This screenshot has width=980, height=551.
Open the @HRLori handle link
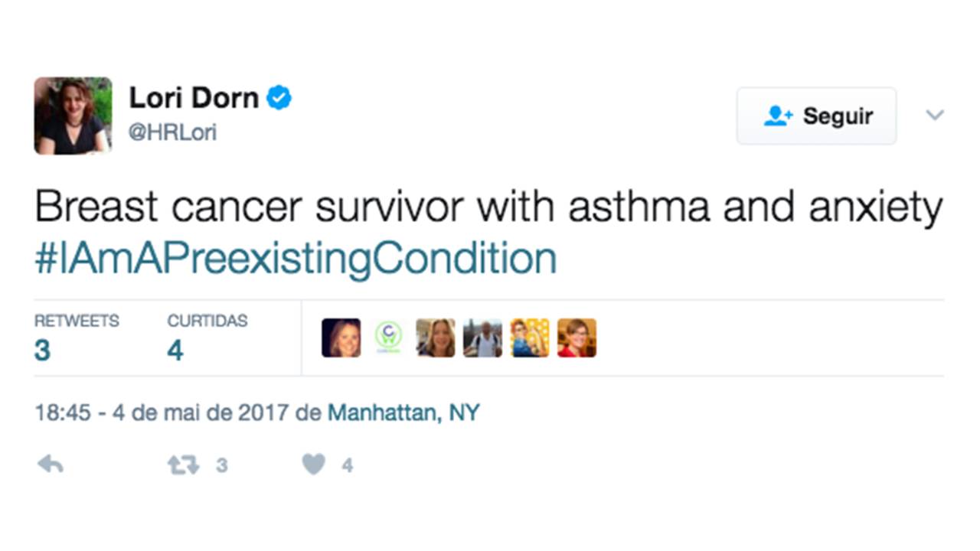[x=172, y=132]
